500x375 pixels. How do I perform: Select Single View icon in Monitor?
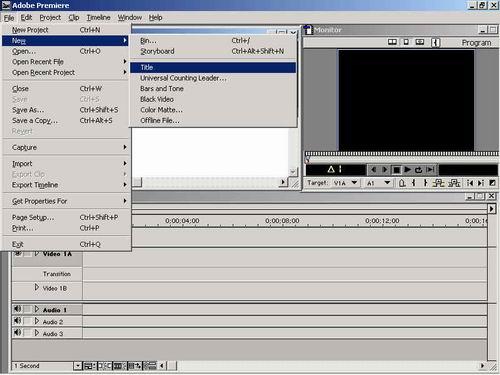(x=406, y=42)
